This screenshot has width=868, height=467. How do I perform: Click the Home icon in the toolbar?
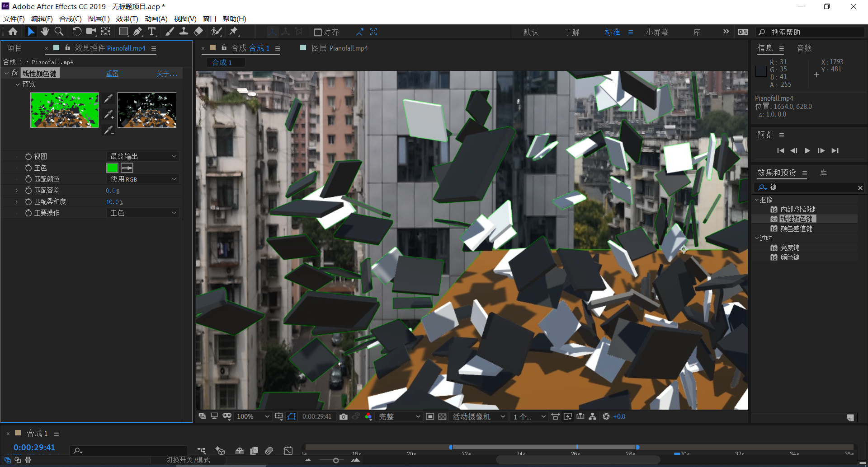point(13,32)
